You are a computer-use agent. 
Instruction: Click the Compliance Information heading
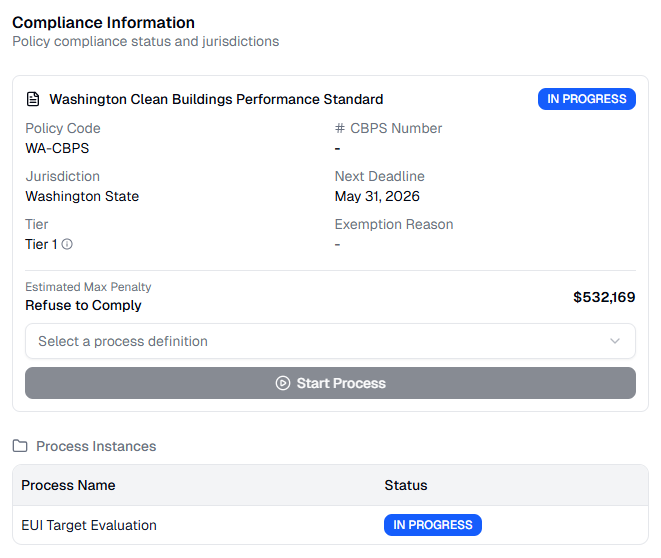click(103, 22)
